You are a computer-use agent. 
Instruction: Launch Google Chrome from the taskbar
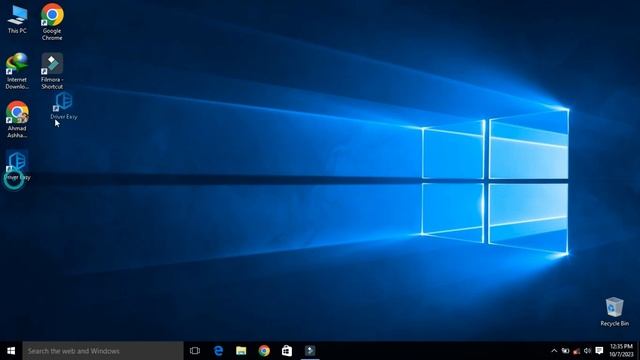pos(264,351)
